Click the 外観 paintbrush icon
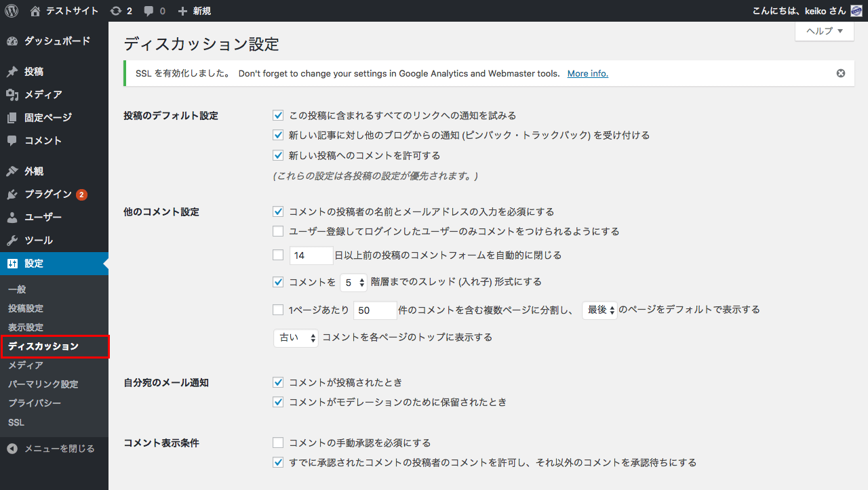Image resolution: width=868 pixels, height=490 pixels. 12,171
